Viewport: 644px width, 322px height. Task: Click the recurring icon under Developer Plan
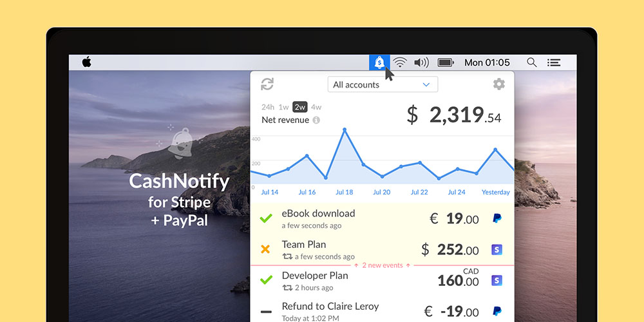(x=287, y=288)
